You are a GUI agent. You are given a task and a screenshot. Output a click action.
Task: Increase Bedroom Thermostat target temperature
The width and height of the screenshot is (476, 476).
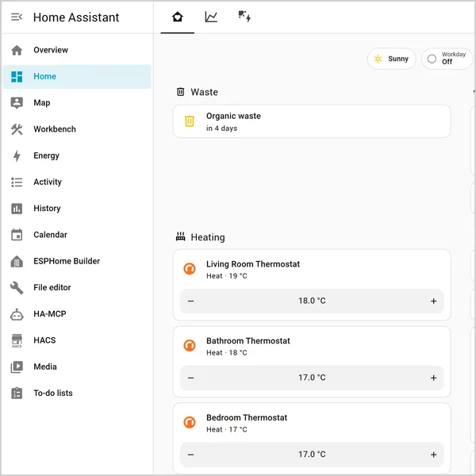click(x=433, y=455)
